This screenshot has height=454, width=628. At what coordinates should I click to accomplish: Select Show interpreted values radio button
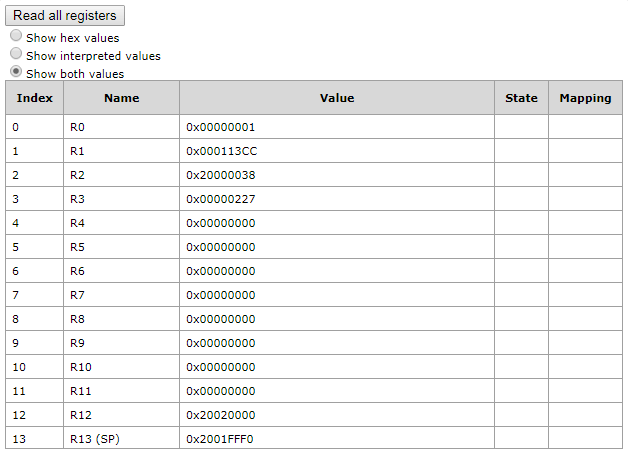tap(16, 55)
